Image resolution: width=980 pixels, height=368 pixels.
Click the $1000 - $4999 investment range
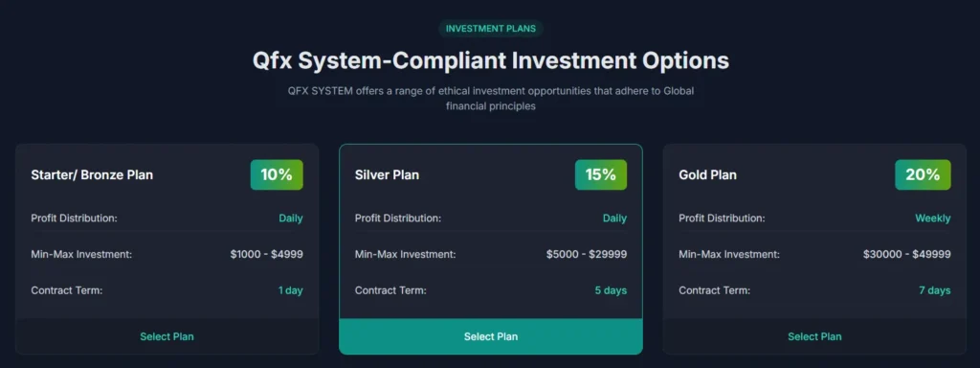[266, 255]
